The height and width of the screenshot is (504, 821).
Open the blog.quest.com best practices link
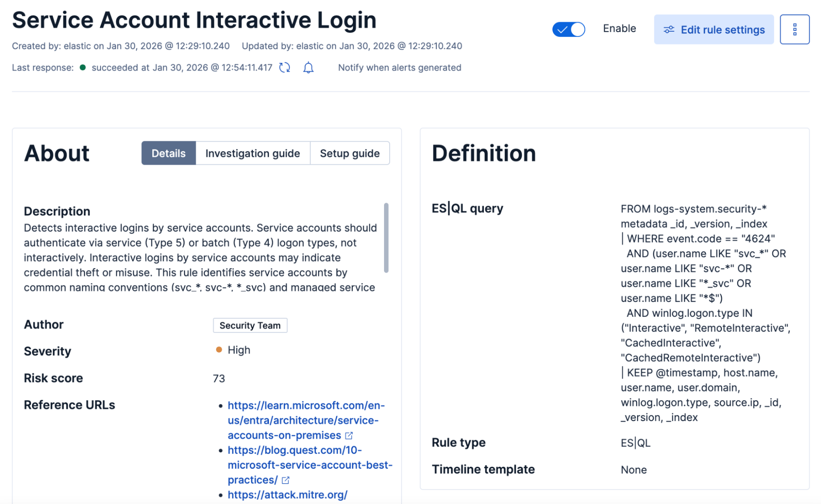[x=310, y=465]
